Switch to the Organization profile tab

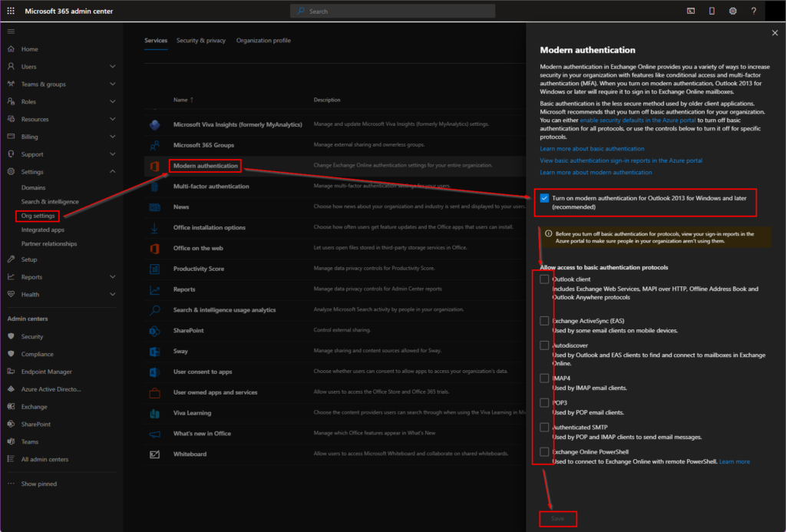tap(264, 41)
